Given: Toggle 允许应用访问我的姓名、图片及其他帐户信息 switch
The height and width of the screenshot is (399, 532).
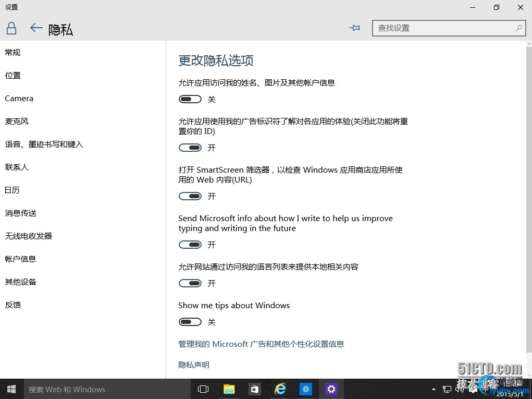Looking at the screenshot, I should 190,99.
